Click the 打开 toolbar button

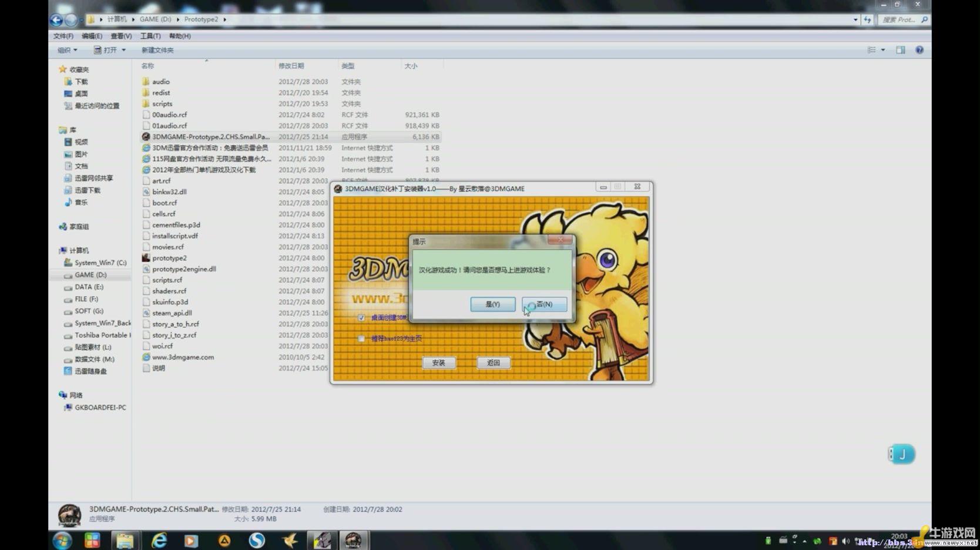(x=106, y=50)
